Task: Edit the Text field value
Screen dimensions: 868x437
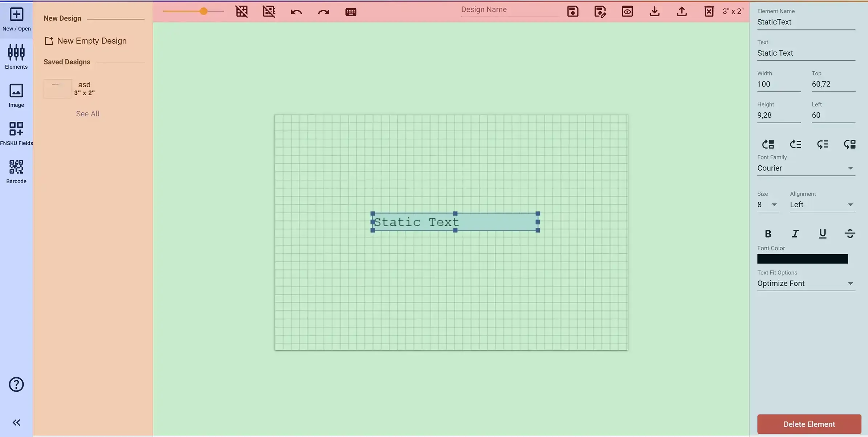Action: coord(806,53)
